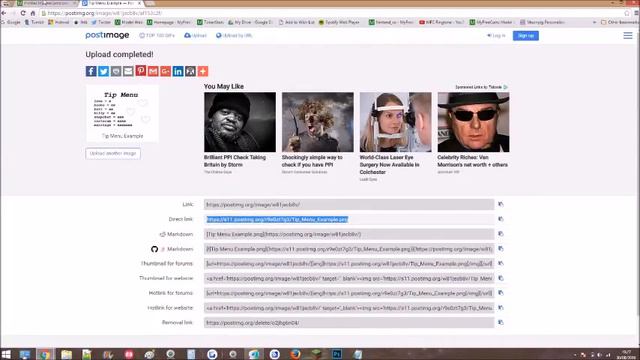Copy the GitHub Markdown code
640x360 pixels.
pyautogui.click(x=501, y=249)
